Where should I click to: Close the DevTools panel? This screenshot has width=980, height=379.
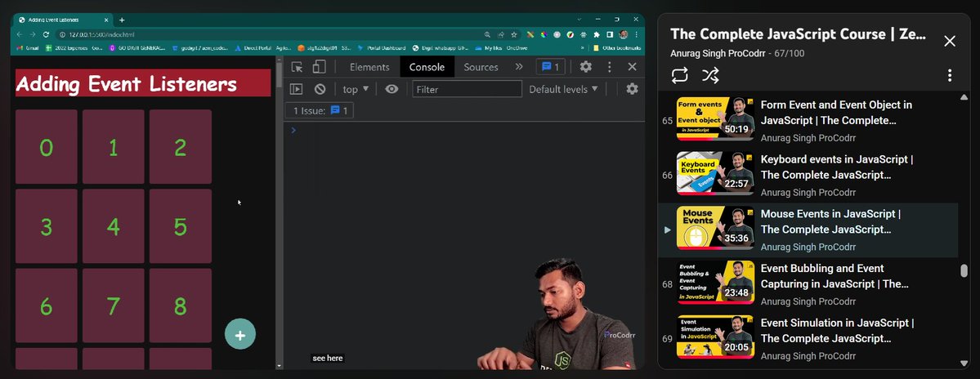coord(632,67)
